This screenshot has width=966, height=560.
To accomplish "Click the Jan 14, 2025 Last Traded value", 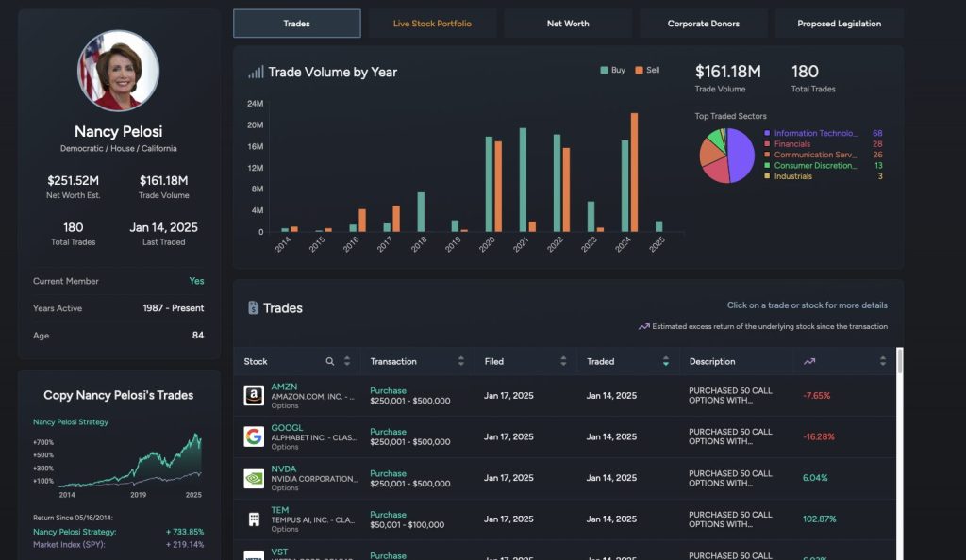I will pos(163,227).
